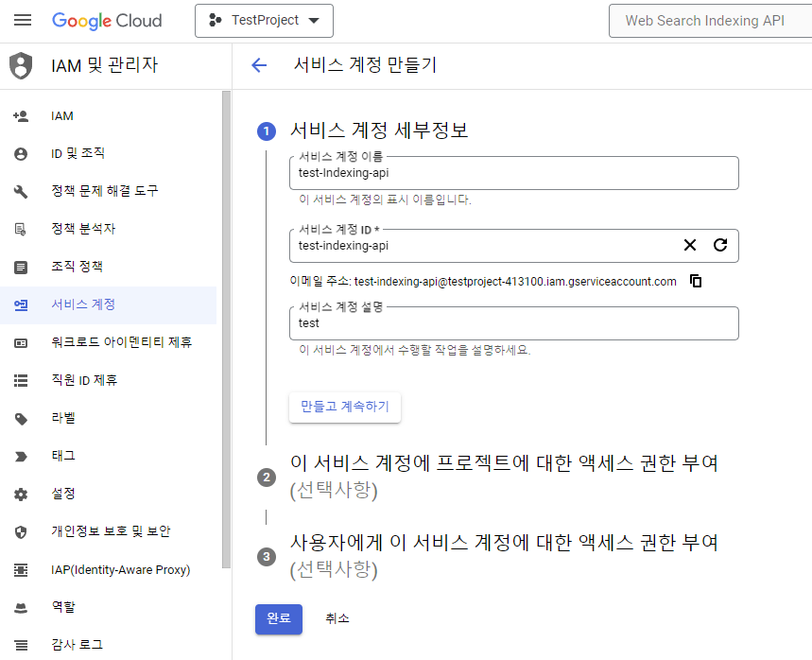The height and width of the screenshot is (660, 812).
Task: Click the 라벨 tag icon
Action: pos(21,419)
